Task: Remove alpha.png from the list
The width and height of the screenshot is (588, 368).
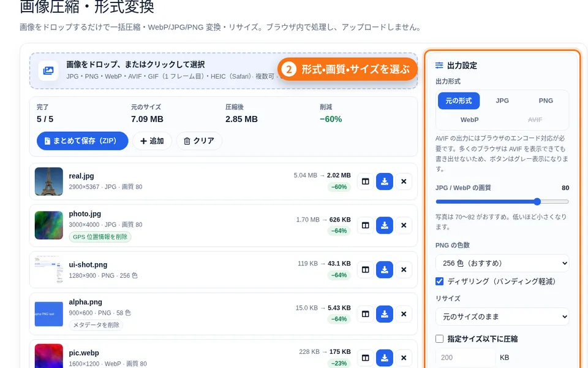Action: pyautogui.click(x=404, y=314)
